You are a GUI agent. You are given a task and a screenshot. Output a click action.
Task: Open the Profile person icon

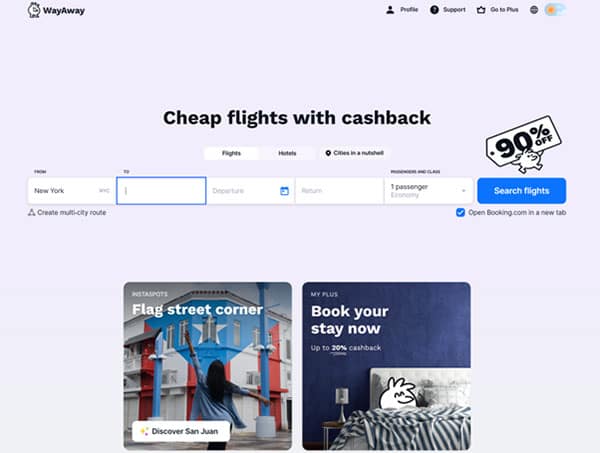coord(390,10)
